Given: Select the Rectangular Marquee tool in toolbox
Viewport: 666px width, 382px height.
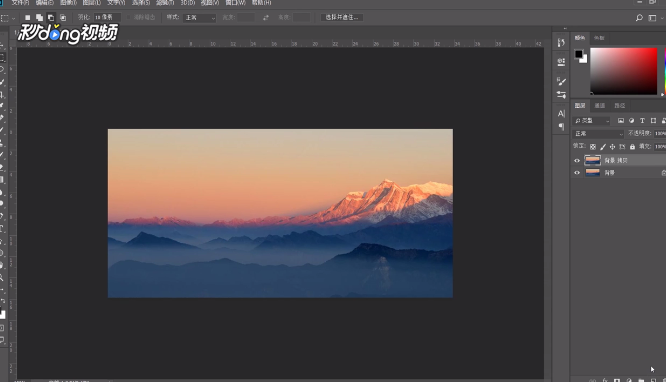Looking at the screenshot, I should pos(2,57).
